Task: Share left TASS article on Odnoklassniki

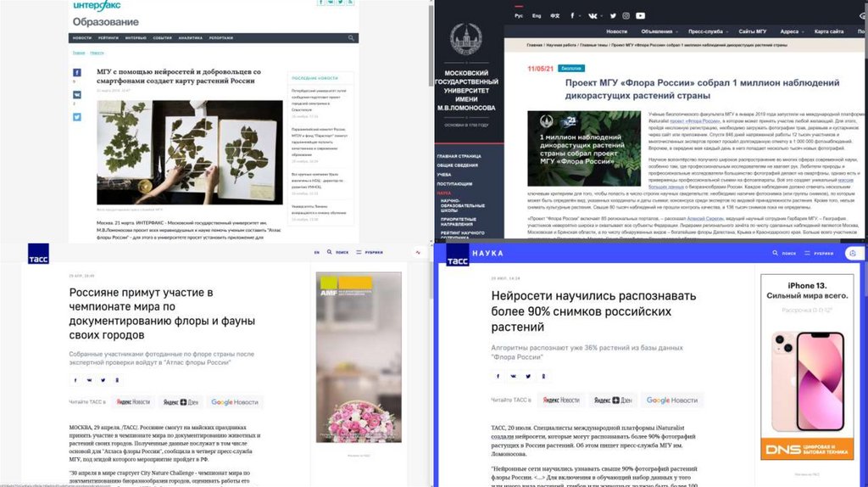Action: [x=117, y=380]
